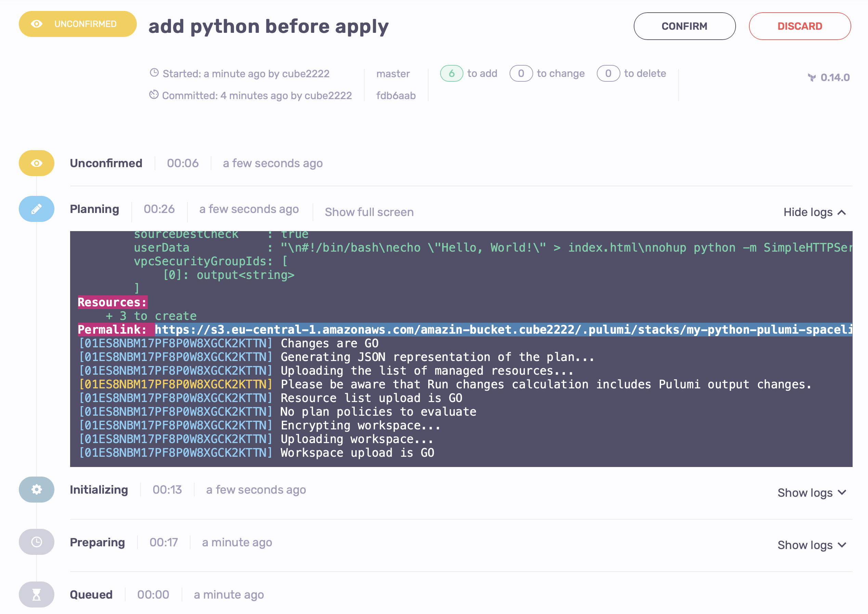Screen dimensions: 868x614
Task: Click the Initializing stage gear icon
Action: 36,490
